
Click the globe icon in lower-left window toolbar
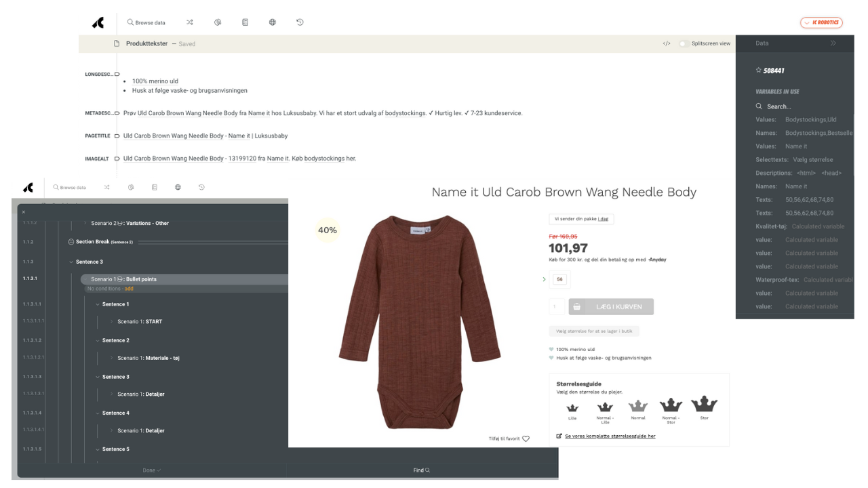178,187
